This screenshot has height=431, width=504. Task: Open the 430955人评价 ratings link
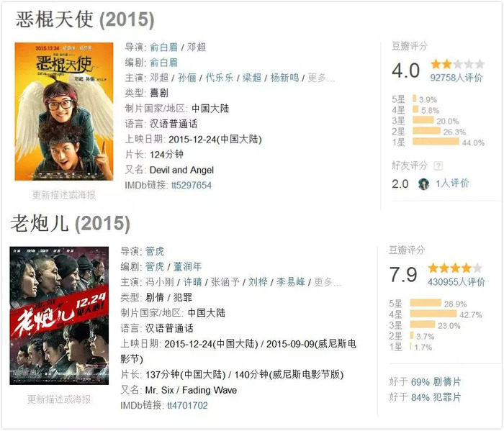456,281
